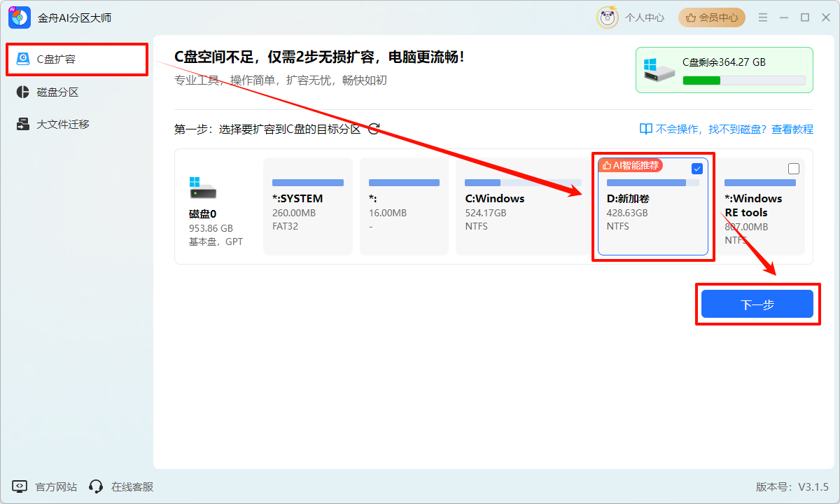Viewport: 840px width, 504px height.
Task: Select the C盘扩容 sidebar tab
Action: 77,59
